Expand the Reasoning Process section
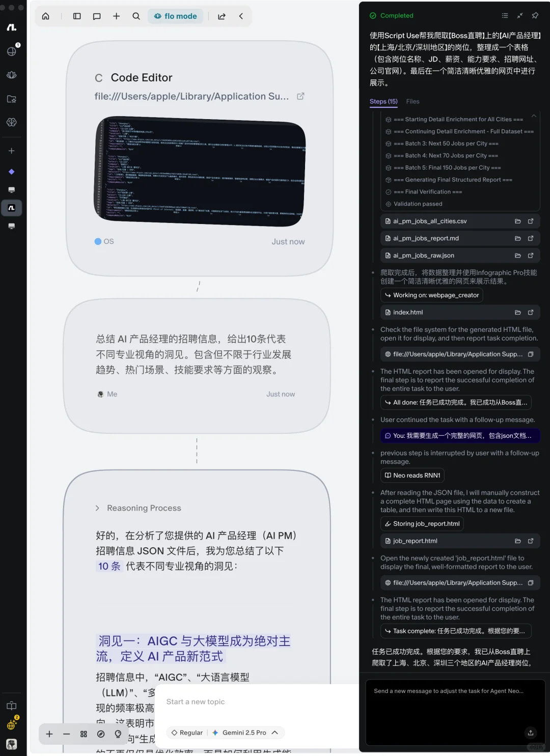 tap(138, 508)
